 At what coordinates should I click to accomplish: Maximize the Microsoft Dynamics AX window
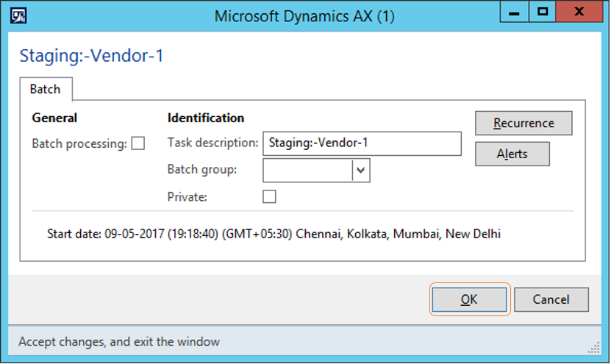[x=543, y=11]
